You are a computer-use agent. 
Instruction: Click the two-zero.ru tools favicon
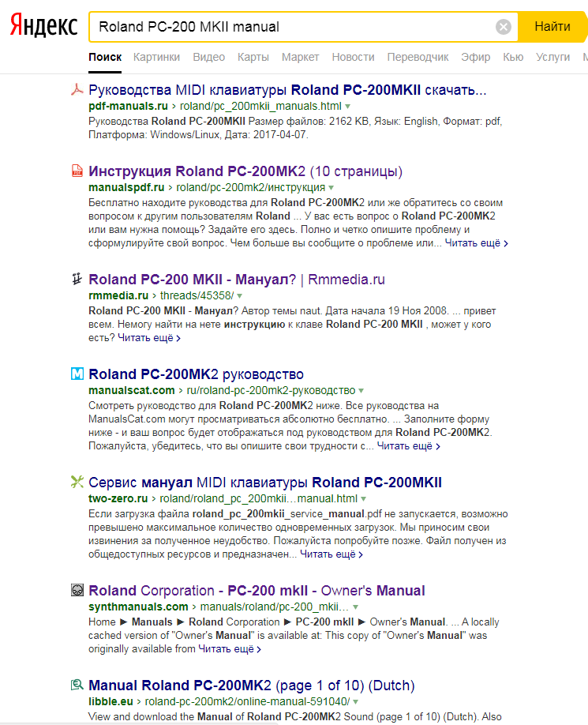(77, 482)
